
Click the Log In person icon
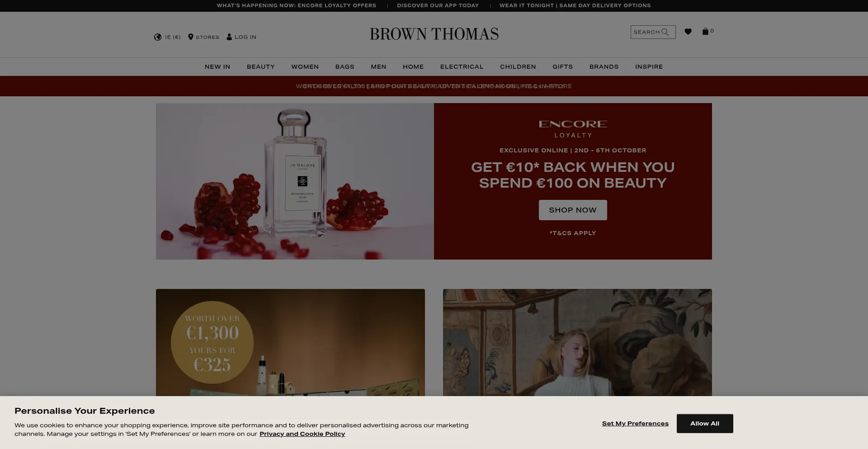(x=229, y=37)
